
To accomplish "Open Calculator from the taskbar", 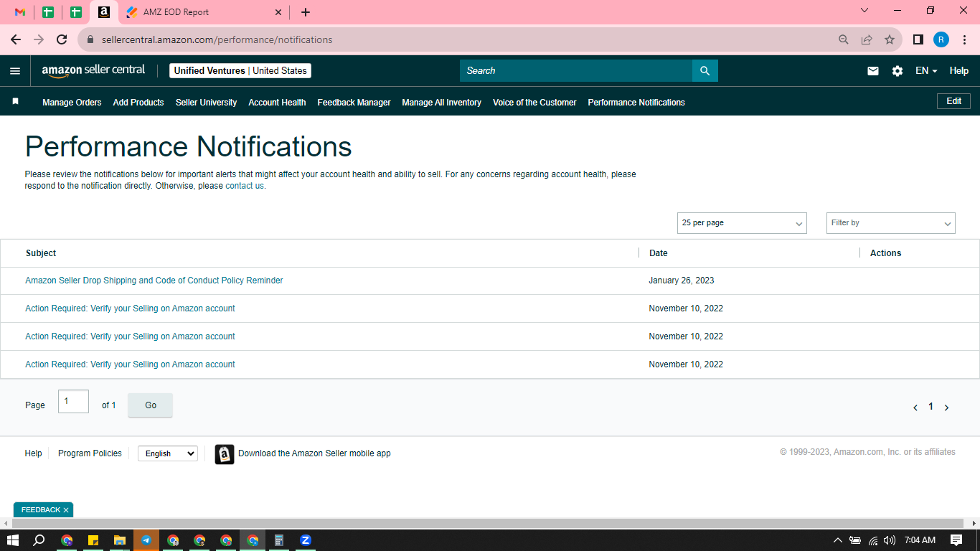I will point(279,540).
